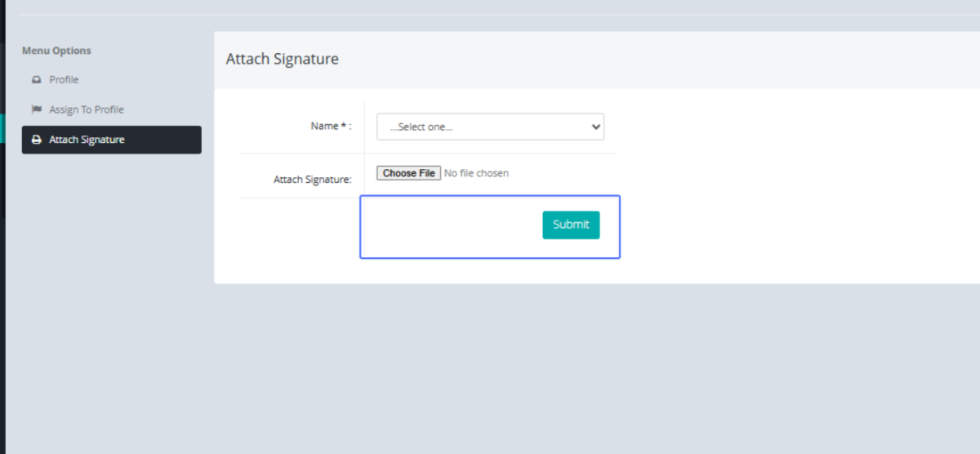Click the "No file chosen" text

tap(476, 173)
